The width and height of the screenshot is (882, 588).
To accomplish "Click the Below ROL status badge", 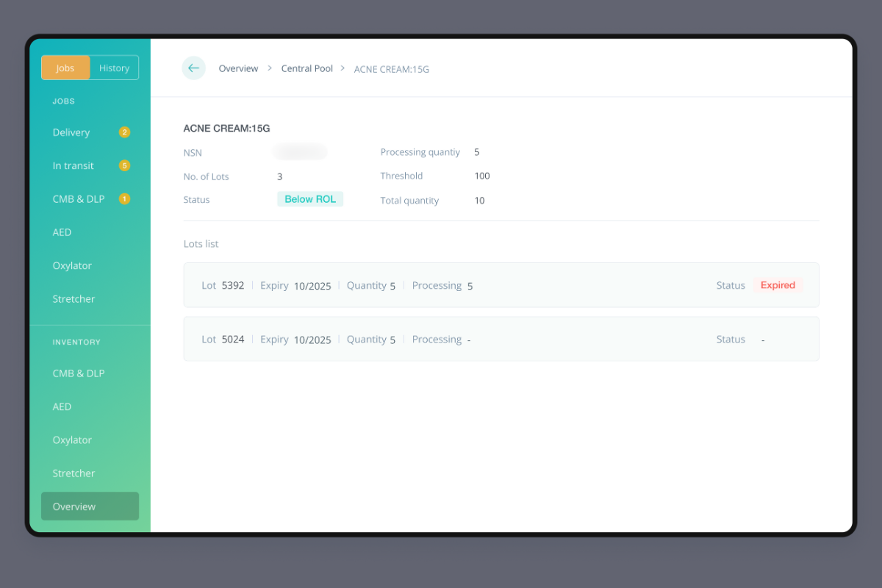I will click(310, 199).
